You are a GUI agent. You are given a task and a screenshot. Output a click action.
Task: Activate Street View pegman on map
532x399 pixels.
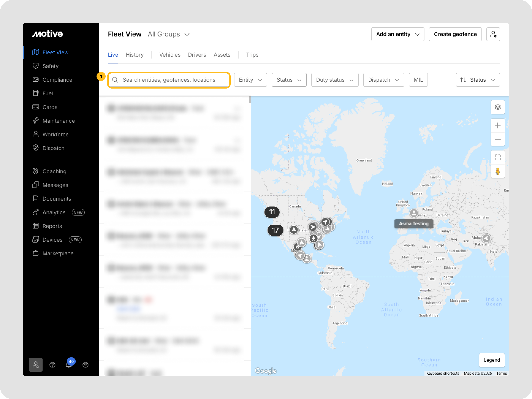coord(498,171)
